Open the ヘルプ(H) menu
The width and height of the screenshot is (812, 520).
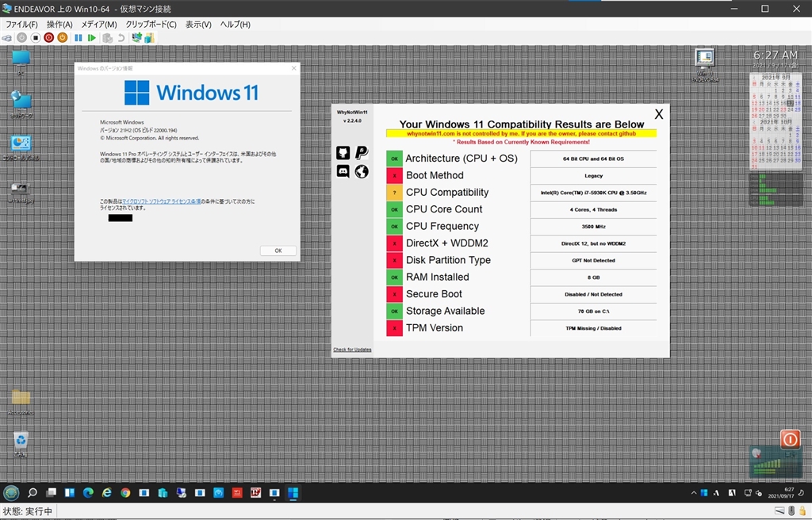(235, 25)
